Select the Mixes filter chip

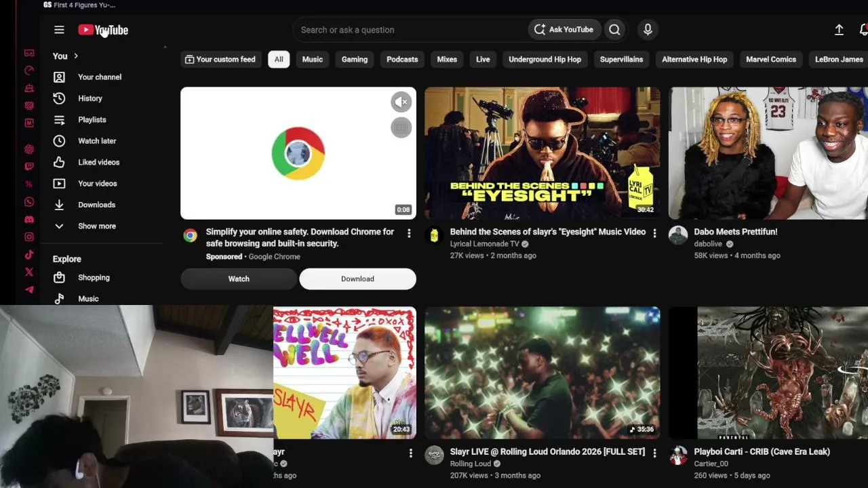[447, 60]
